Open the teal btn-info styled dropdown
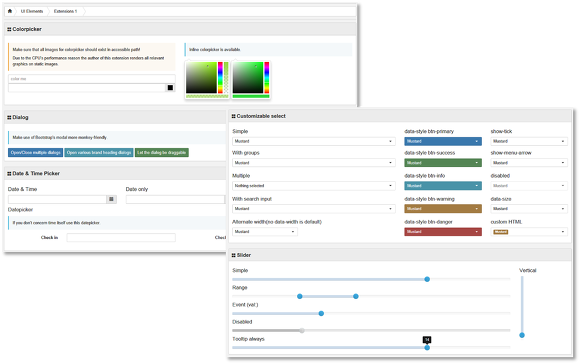580x364 pixels. point(443,186)
